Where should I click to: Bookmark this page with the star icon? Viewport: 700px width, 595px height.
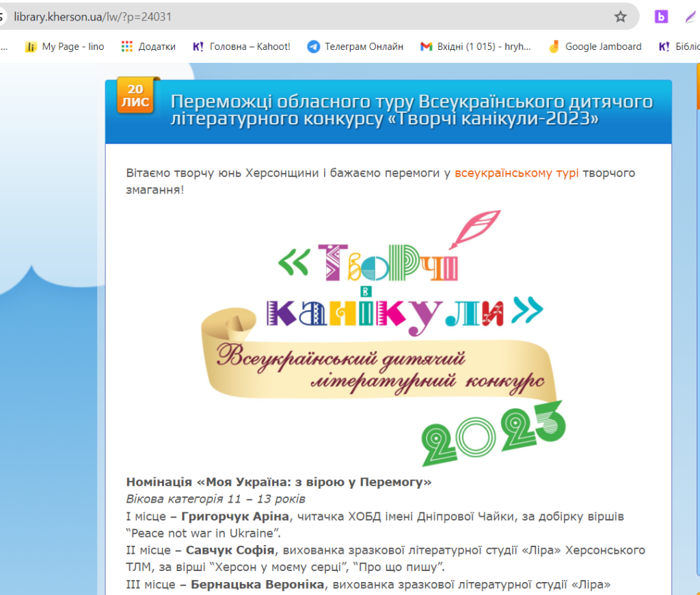[620, 17]
